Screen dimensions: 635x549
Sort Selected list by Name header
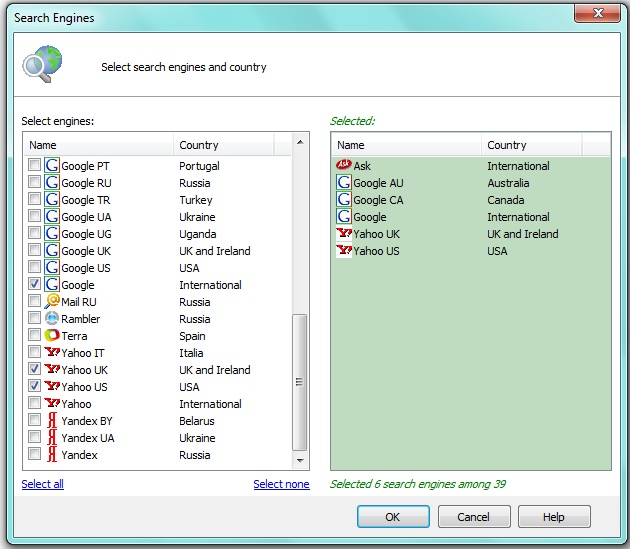[407, 145]
